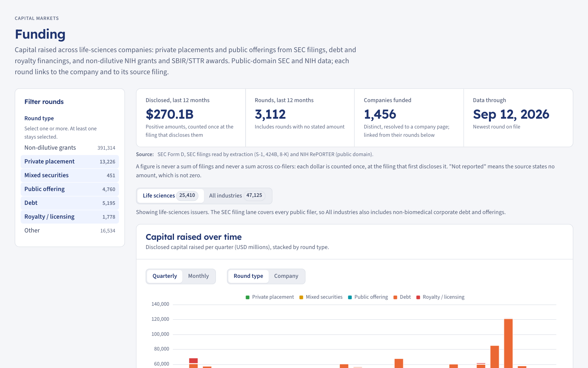Screen dimensions: 588x368
Task: Switch to the Life sciences tab
Action: pos(171,196)
